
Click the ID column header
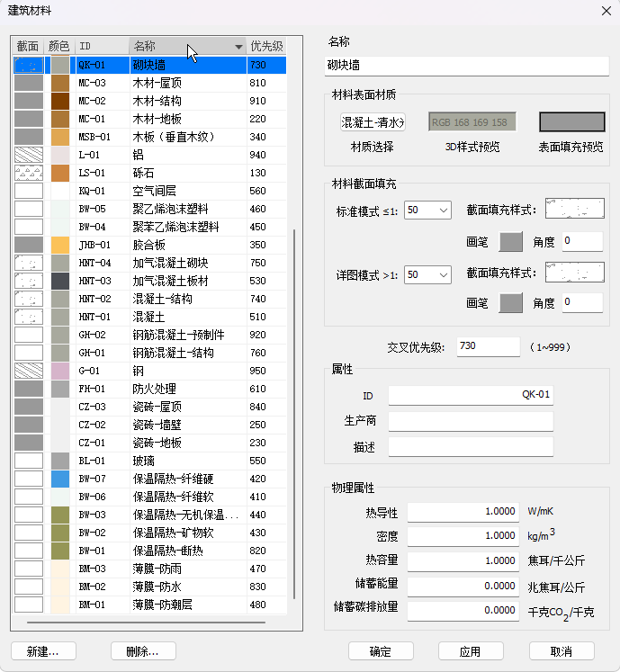coord(101,46)
